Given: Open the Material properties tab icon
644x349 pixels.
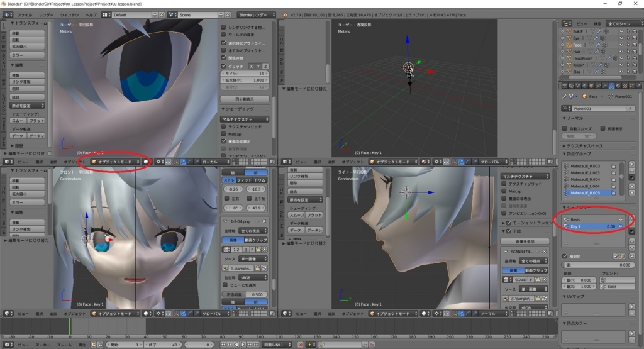Looking at the screenshot, I should (x=618, y=86).
